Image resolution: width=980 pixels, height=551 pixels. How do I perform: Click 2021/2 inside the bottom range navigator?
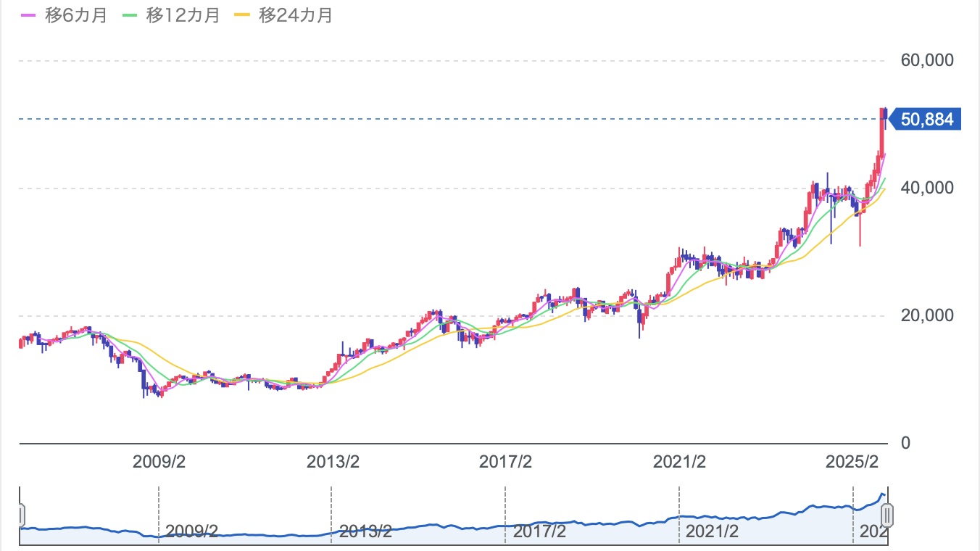point(712,531)
